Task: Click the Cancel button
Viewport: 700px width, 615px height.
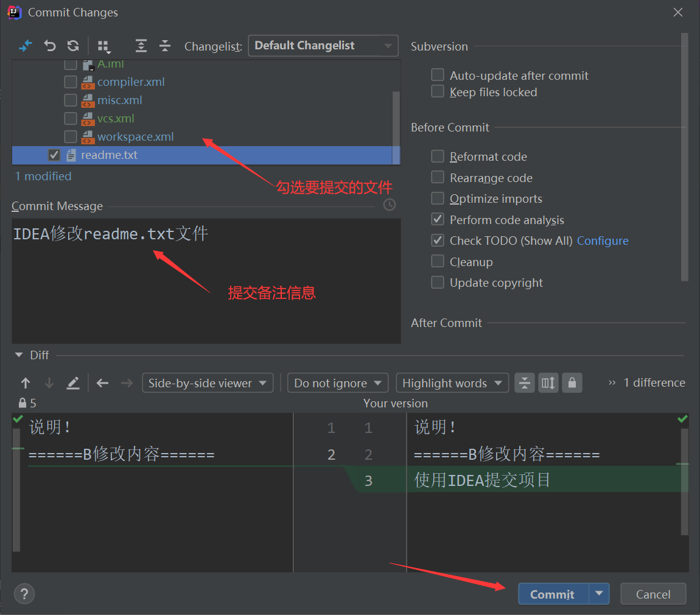Action: 653,594
